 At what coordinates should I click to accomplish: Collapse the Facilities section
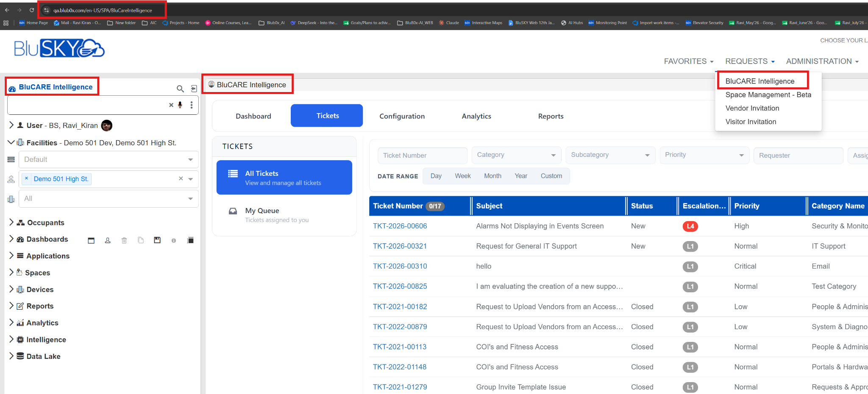coord(11,142)
